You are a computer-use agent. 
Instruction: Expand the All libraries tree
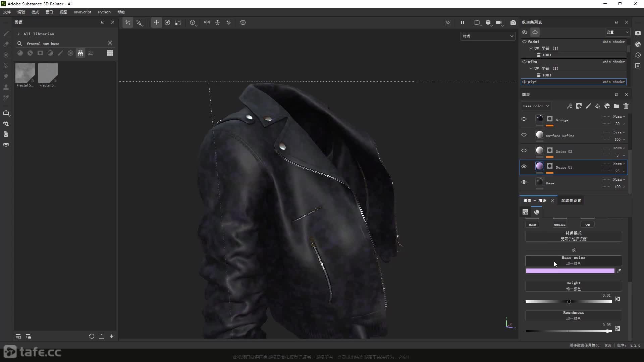pos(19,34)
